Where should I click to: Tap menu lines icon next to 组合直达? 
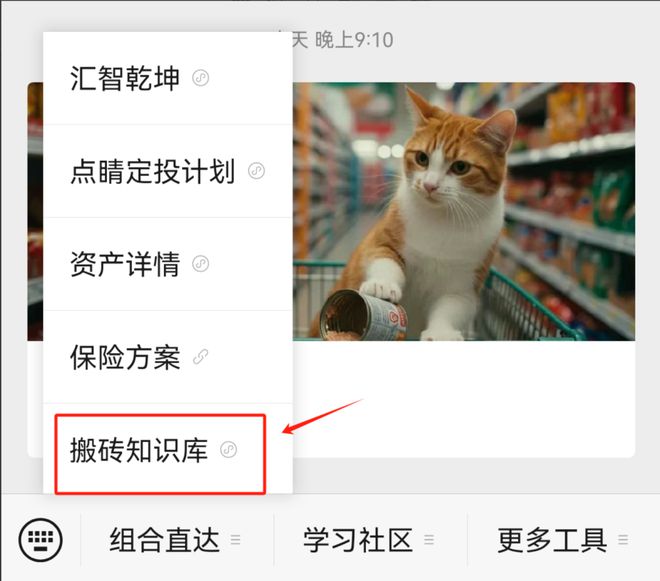pos(236,539)
